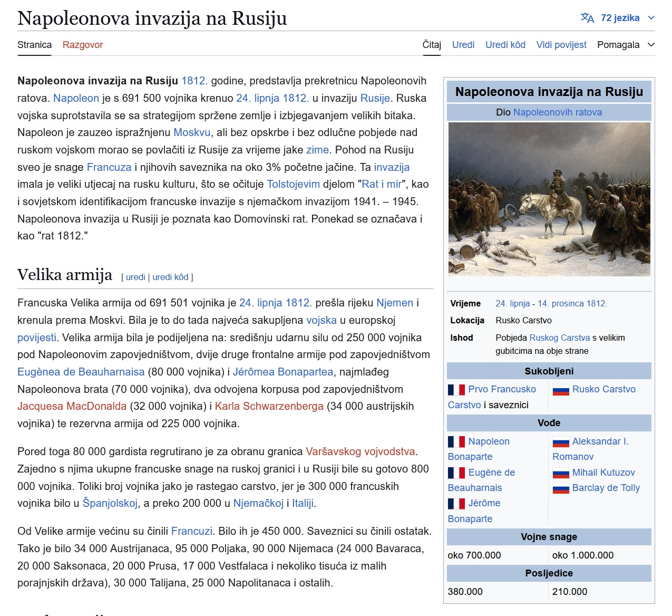This screenshot has height=616, width=672.
Task: Open red link Jacquesa MacDonalda
Action: (x=72, y=406)
